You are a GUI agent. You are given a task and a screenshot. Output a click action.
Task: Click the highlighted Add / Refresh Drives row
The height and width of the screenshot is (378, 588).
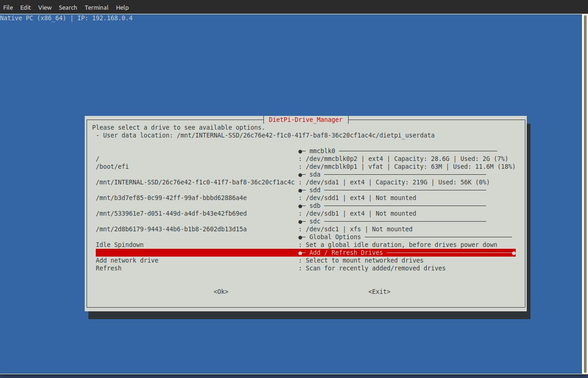pos(306,252)
